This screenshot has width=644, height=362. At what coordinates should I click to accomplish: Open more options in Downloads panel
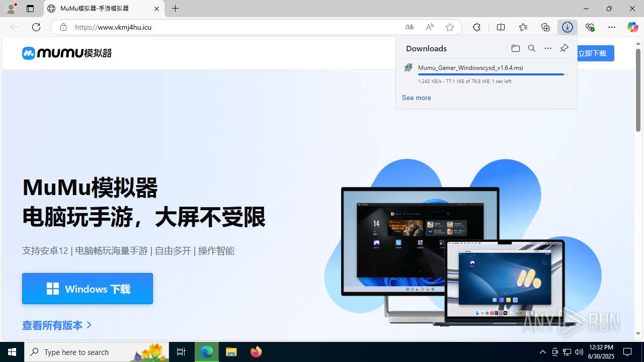click(548, 48)
